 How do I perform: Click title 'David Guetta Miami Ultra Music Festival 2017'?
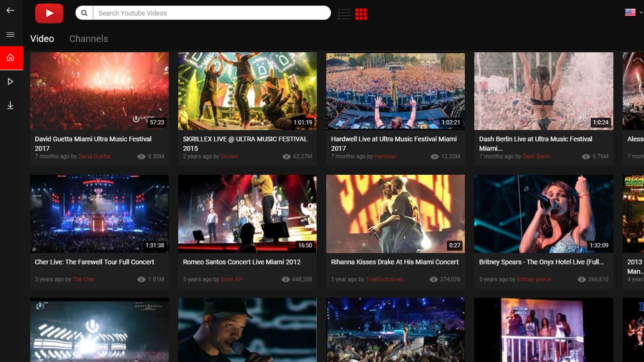click(93, 143)
